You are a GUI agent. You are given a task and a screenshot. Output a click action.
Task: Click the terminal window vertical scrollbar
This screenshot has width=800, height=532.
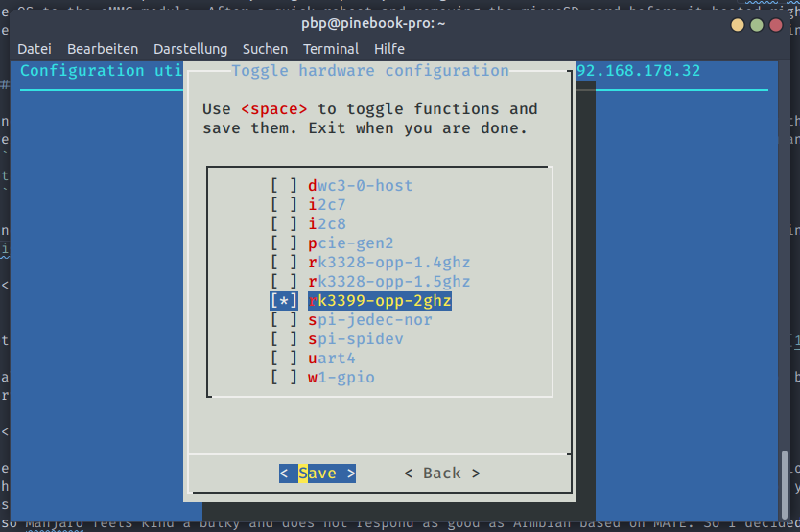(785, 485)
